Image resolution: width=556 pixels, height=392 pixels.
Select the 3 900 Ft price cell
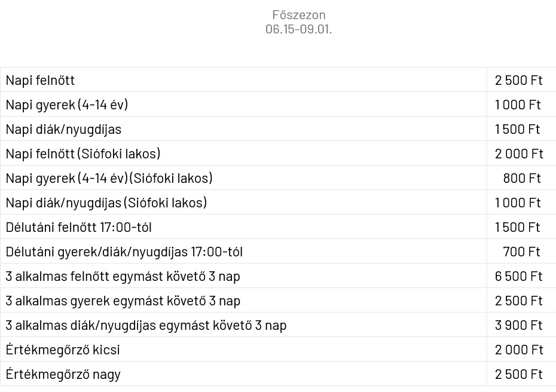518,325
